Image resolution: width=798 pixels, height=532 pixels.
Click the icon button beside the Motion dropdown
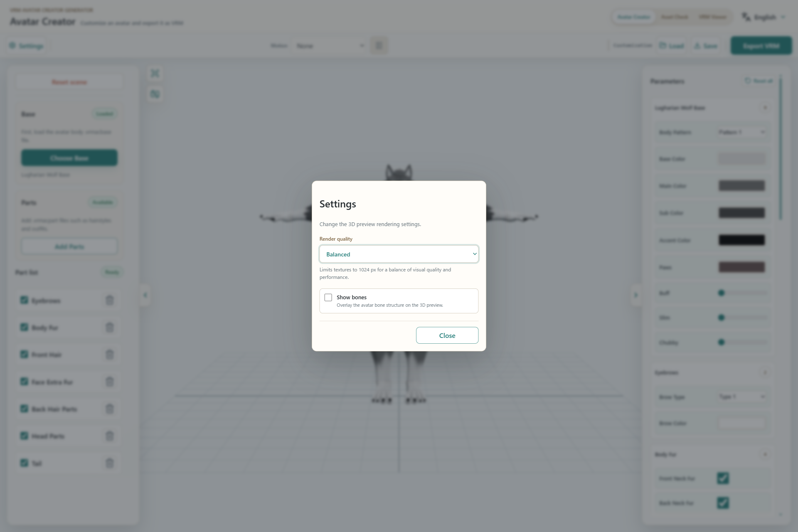379,46
